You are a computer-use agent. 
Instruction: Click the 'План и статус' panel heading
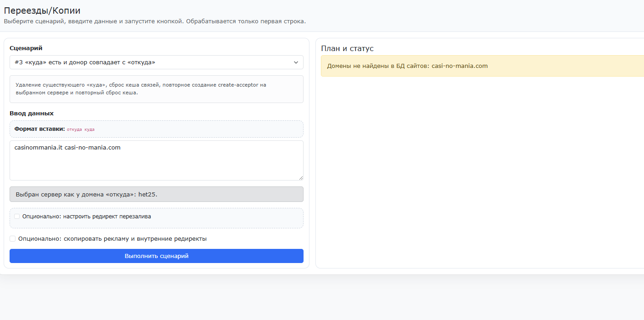(347, 48)
